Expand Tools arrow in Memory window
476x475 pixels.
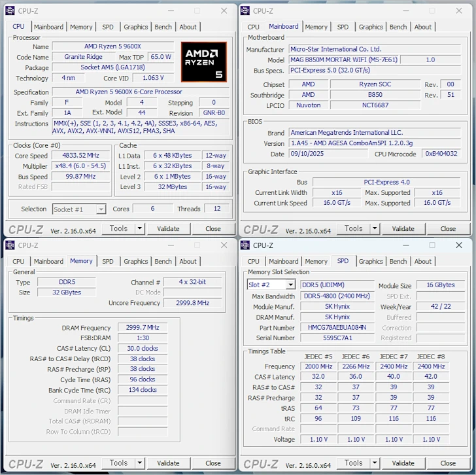tap(140, 463)
